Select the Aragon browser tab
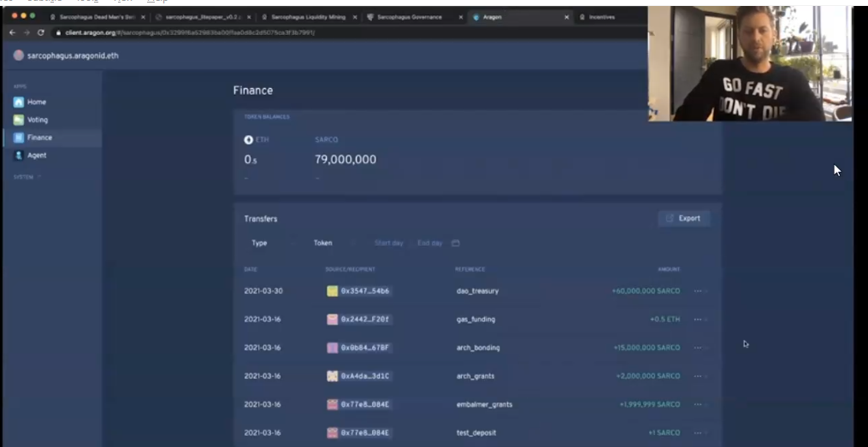This screenshot has width=868, height=447. coord(520,17)
